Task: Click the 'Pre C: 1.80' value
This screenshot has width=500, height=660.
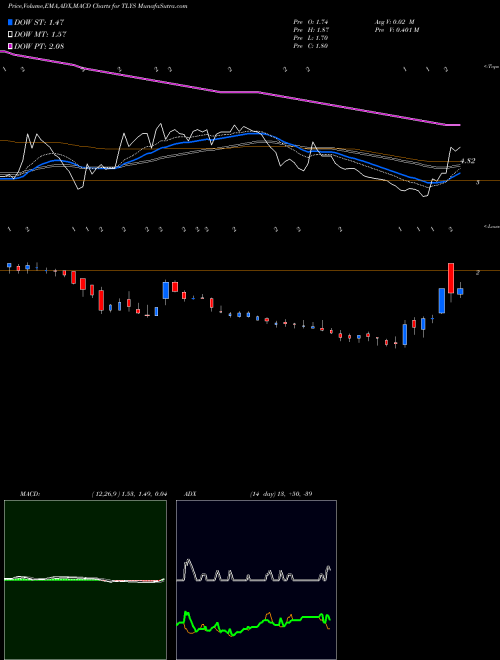Action: (311, 46)
